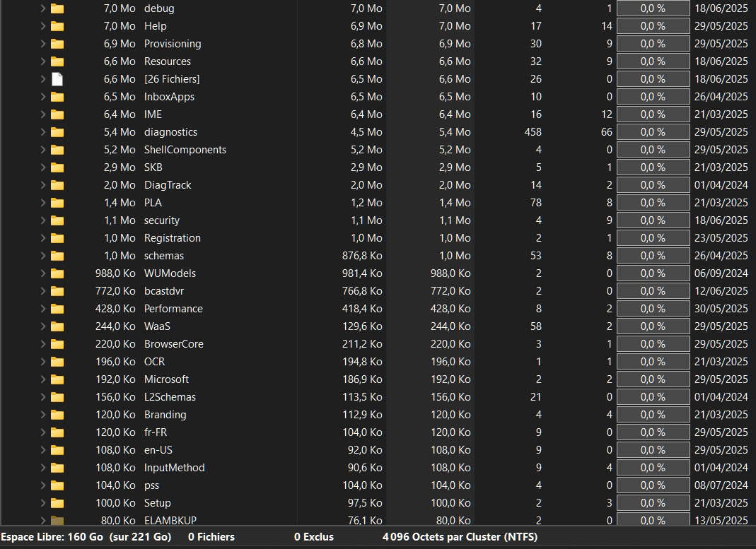
Task: Click the OCR folder icon
Action: click(x=57, y=362)
